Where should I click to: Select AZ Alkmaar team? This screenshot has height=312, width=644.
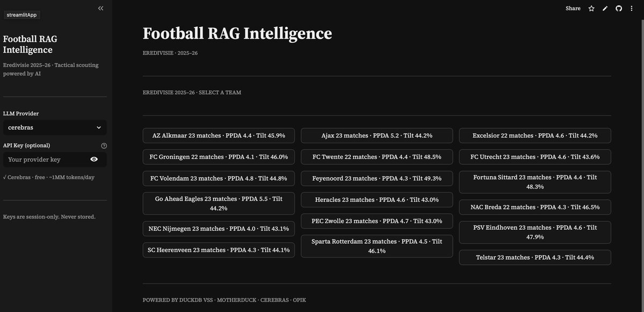click(x=219, y=135)
